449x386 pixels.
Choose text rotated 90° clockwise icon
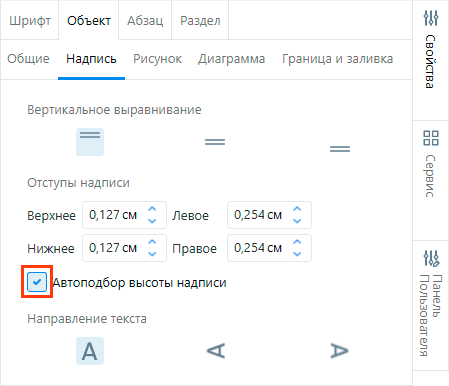coord(339,351)
